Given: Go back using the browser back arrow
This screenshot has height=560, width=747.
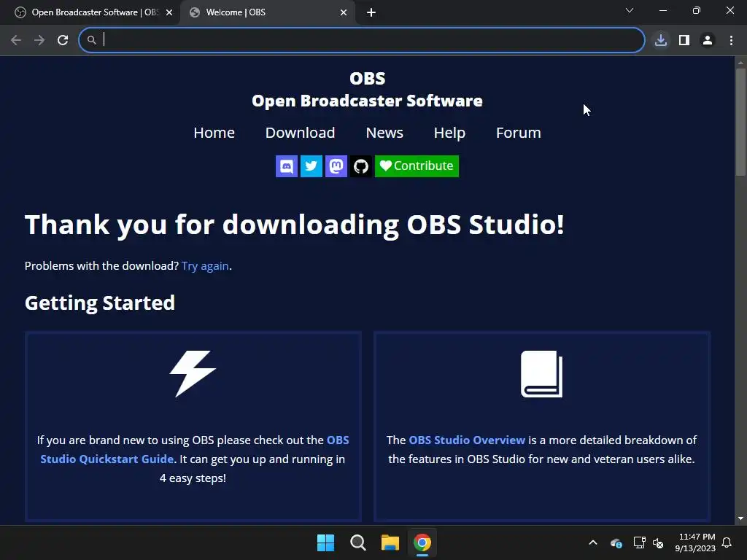Looking at the screenshot, I should point(16,40).
